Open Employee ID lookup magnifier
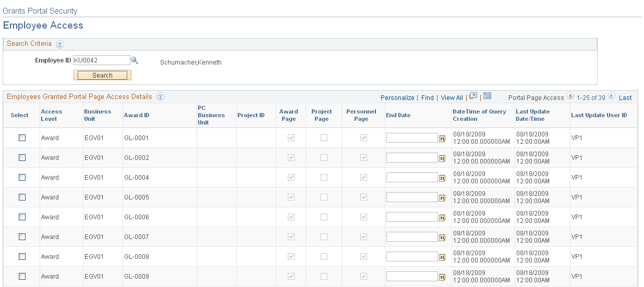 pos(135,60)
